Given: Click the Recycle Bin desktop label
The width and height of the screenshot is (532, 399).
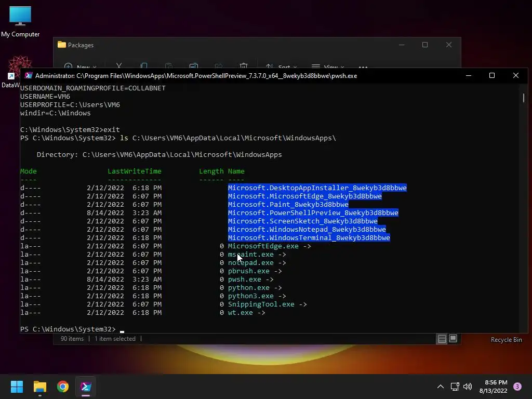Looking at the screenshot, I should (506, 340).
